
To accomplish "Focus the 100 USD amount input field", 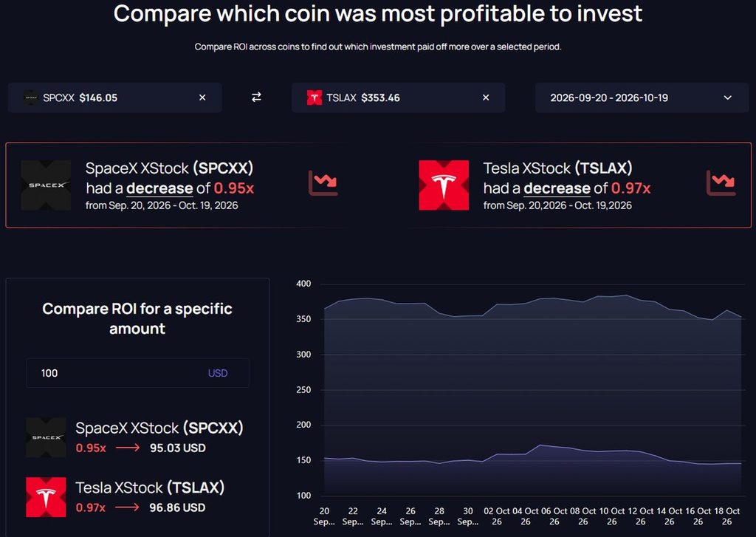I will tap(137, 373).
